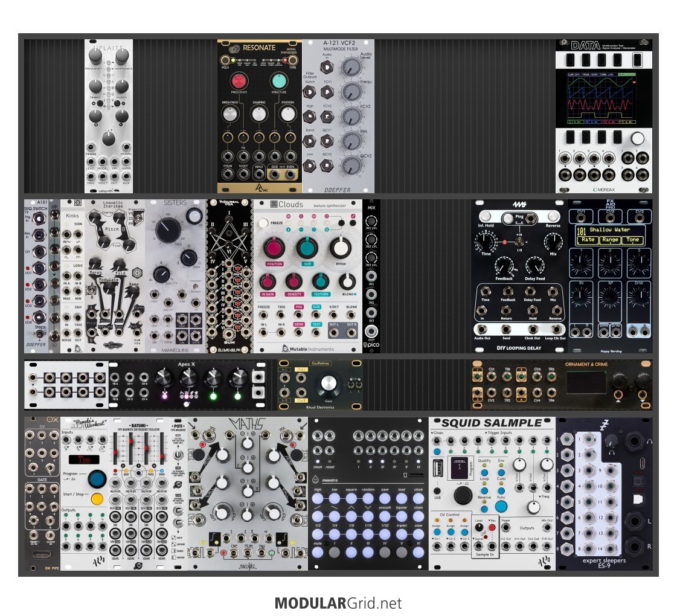Click the Clouds SIZE knob
Screen dimensions: 677x616
point(307,248)
